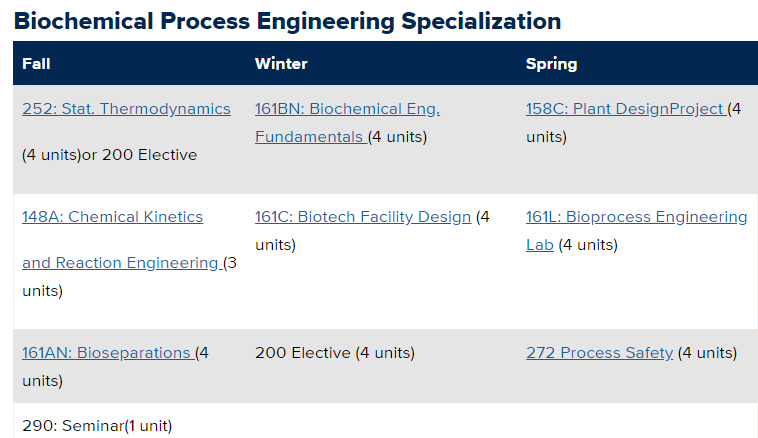Screen dimensions: 758x438
Task: Visit 161L: Bioprocess Engineering Lab link
Action: [636, 217]
